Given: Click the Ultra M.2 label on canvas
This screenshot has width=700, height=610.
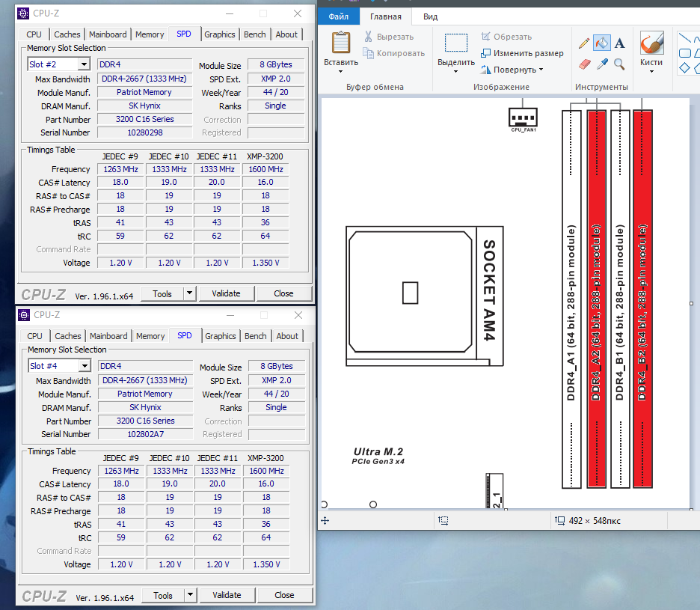Looking at the screenshot, I should [x=378, y=452].
